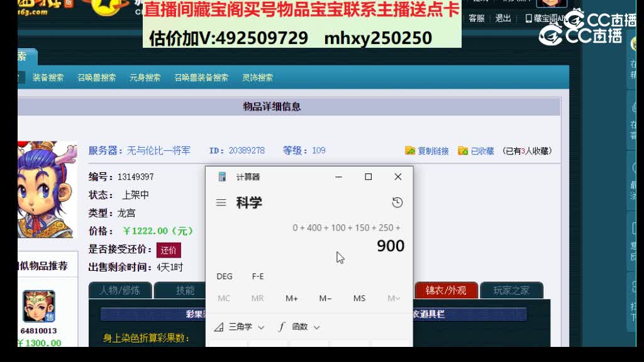This screenshot has width=644, height=362.
Task: Open the calculator navigation hamburger menu
Action: click(x=221, y=202)
